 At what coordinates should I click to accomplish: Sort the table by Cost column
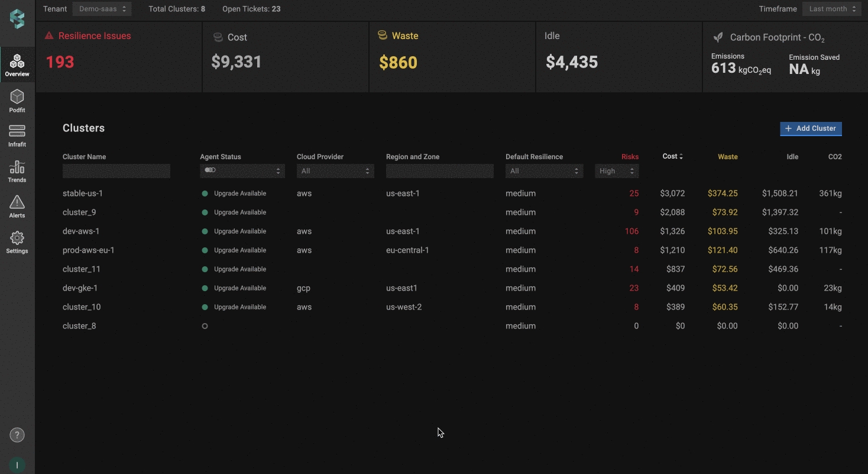click(x=672, y=157)
